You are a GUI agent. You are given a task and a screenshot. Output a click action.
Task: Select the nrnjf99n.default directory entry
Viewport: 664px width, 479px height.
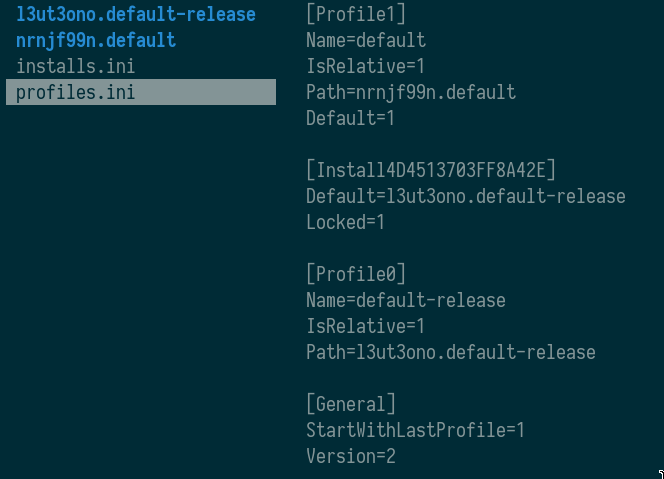(x=96, y=41)
